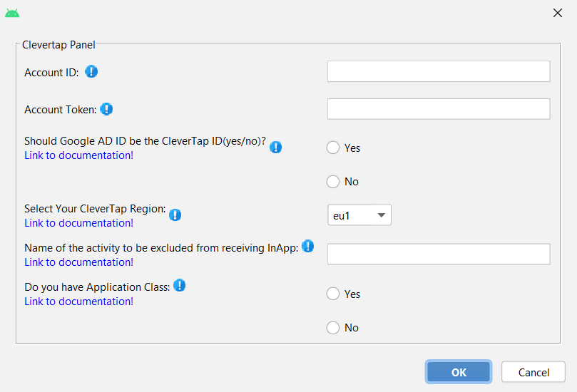Open documentation link under CleverTap Region

coord(78,223)
